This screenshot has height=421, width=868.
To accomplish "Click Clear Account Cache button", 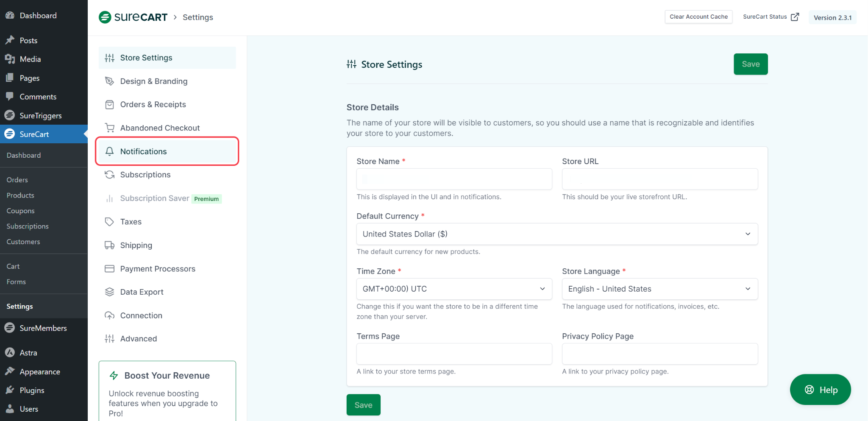I will point(698,17).
